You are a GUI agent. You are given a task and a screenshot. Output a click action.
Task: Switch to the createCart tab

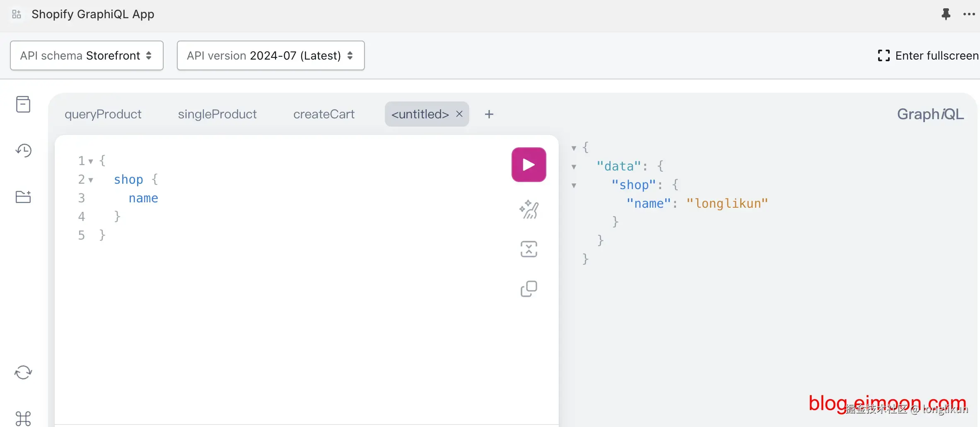324,114
